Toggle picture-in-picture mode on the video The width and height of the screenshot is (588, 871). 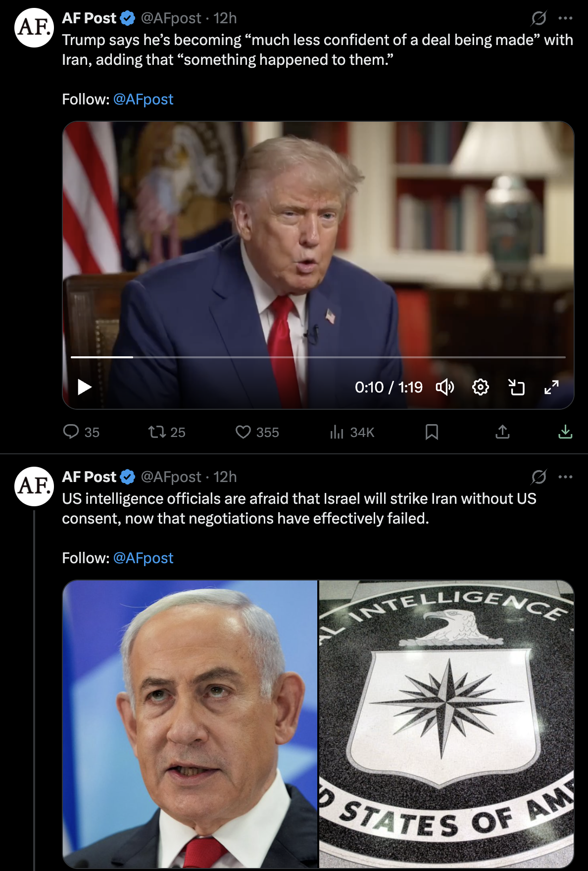pyautogui.click(x=516, y=387)
